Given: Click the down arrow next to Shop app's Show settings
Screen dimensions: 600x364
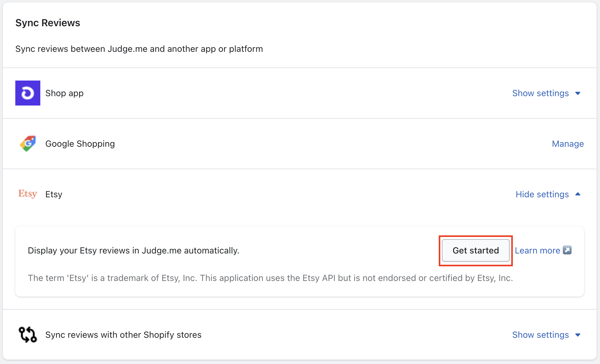Looking at the screenshot, I should pyautogui.click(x=578, y=93).
